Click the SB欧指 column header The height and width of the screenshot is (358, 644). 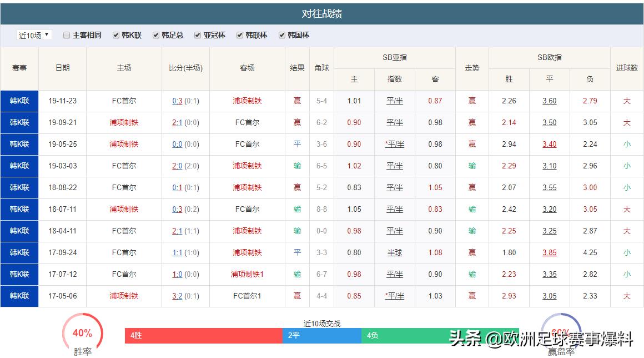(549, 57)
